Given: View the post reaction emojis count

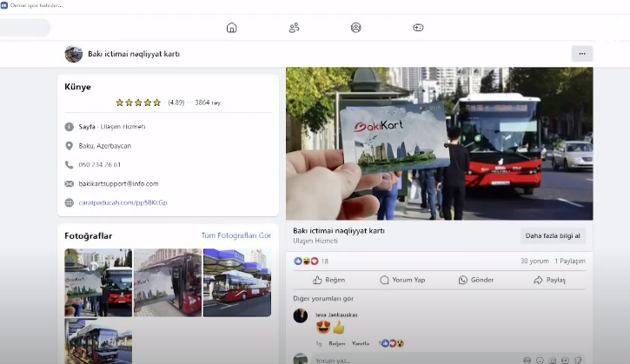Looking at the screenshot, I should tap(311, 261).
